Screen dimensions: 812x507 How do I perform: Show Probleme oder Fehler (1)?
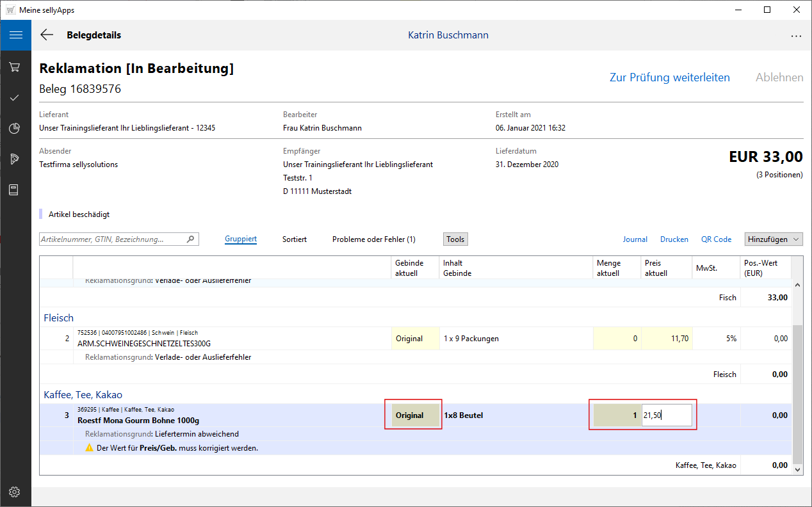coord(373,239)
